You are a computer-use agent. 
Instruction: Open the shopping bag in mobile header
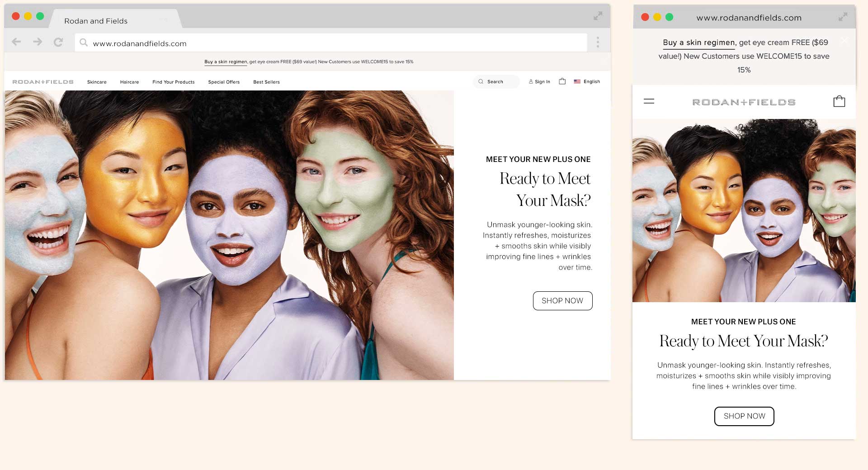839,101
